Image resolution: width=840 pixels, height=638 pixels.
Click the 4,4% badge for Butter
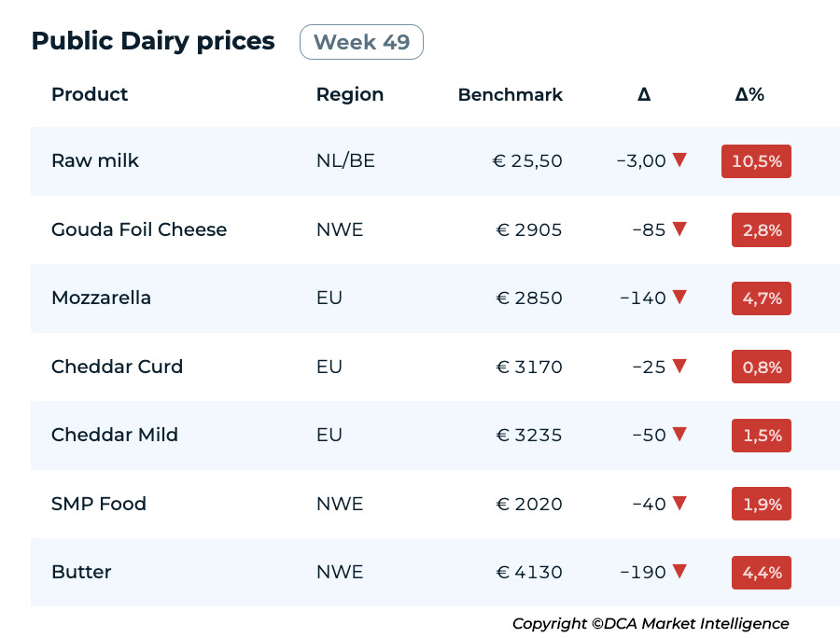(x=762, y=573)
